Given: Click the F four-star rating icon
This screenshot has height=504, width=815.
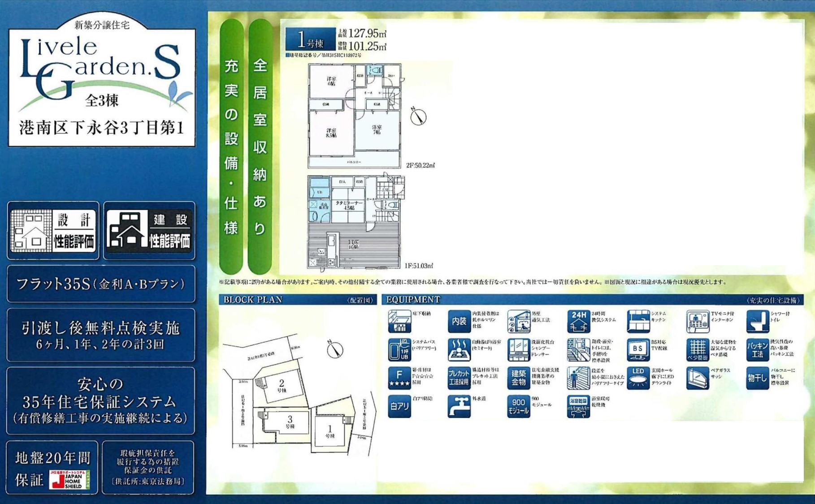Looking at the screenshot, I should click(399, 378).
